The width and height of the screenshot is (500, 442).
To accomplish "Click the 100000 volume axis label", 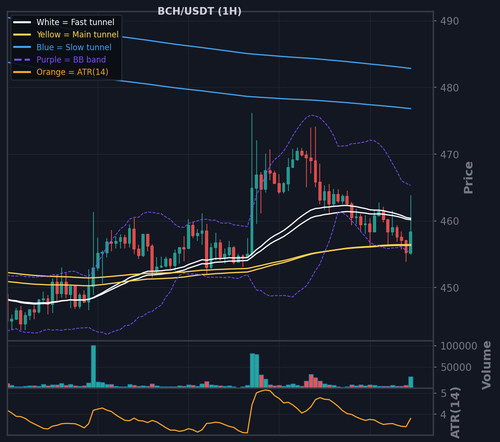I will pos(459,346).
